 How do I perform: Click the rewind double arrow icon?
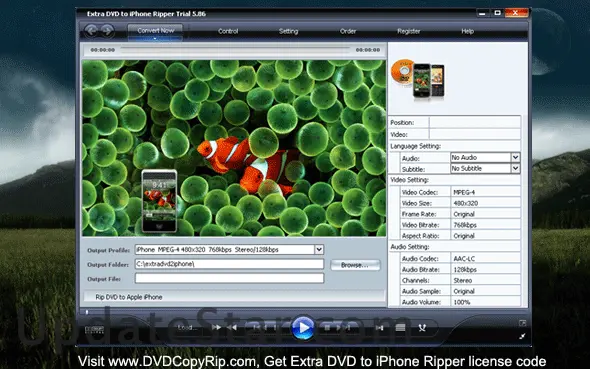[x=232, y=328]
